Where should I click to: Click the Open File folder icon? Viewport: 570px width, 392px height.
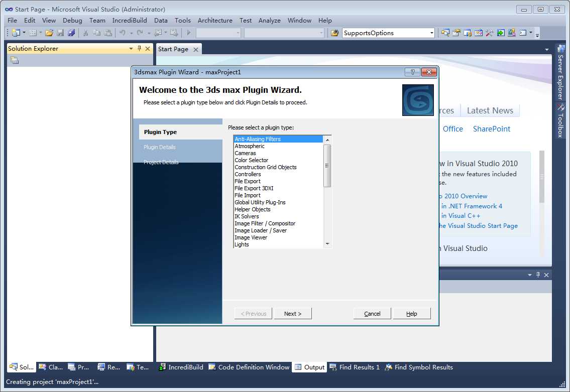click(x=49, y=33)
